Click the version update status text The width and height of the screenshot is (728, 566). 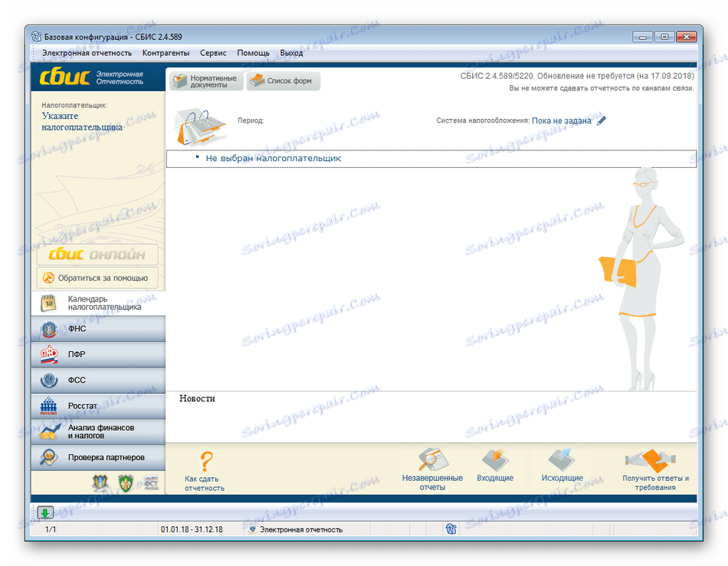click(576, 76)
